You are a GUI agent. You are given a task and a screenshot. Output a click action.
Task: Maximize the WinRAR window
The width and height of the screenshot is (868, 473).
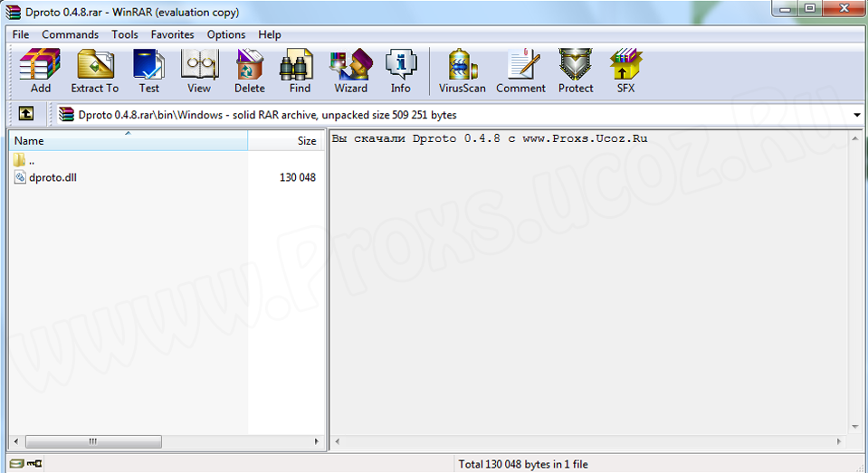click(810, 8)
